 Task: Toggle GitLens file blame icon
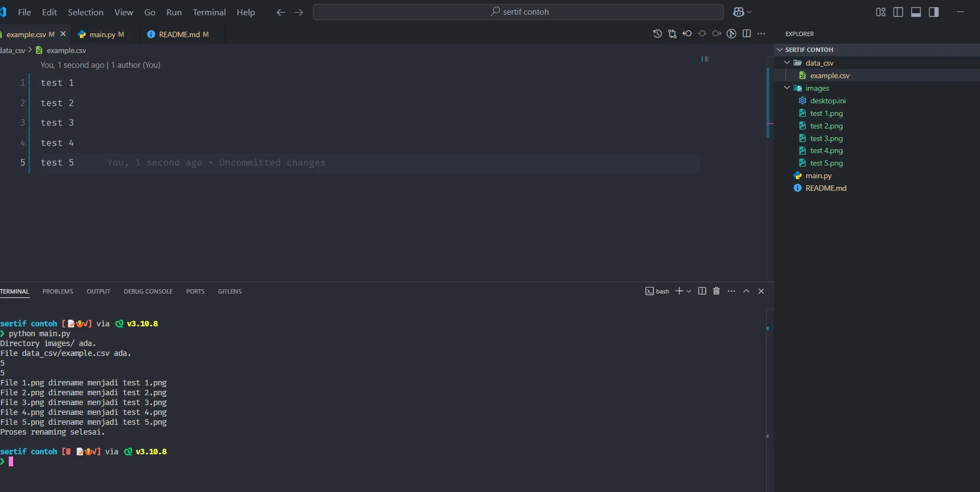(x=732, y=34)
